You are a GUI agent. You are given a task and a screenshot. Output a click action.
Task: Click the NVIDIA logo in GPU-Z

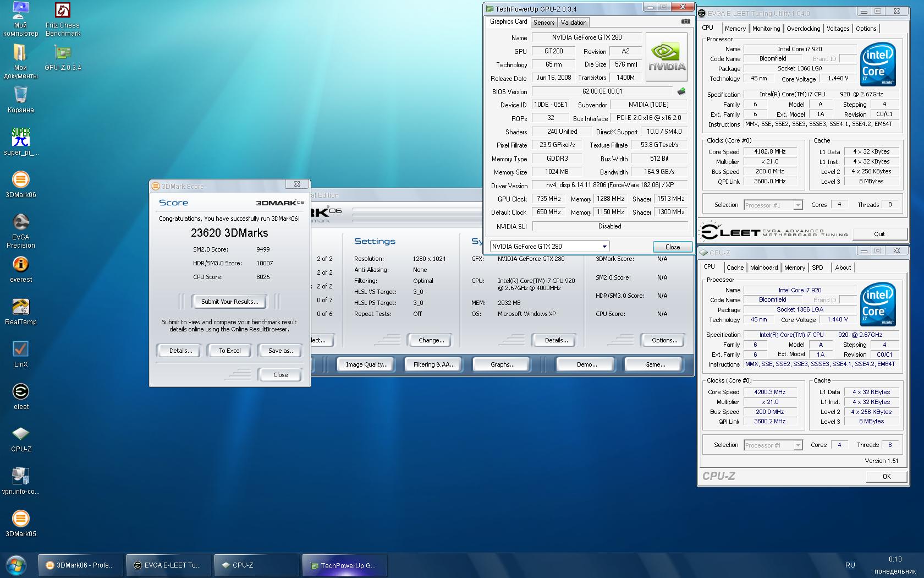tap(667, 57)
